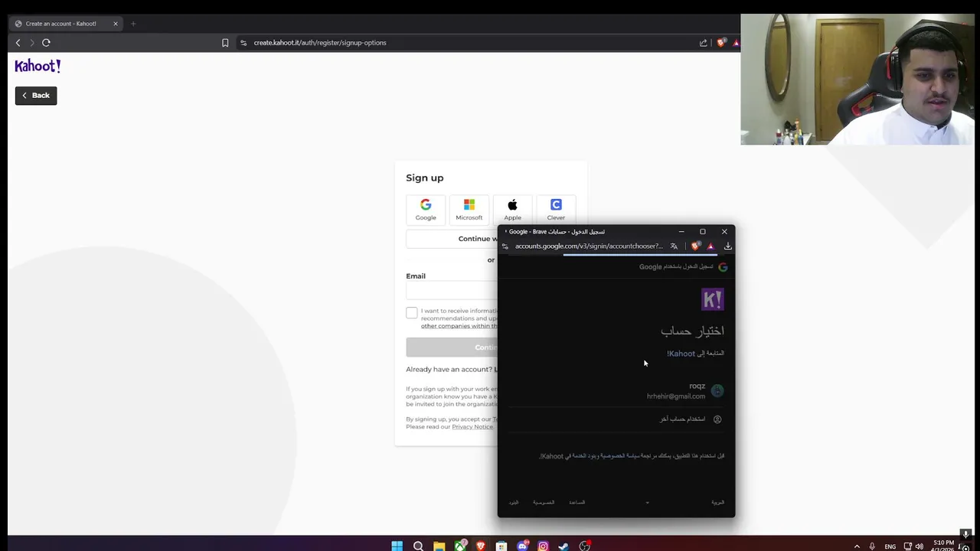Open the help link in popup footer

(x=577, y=503)
